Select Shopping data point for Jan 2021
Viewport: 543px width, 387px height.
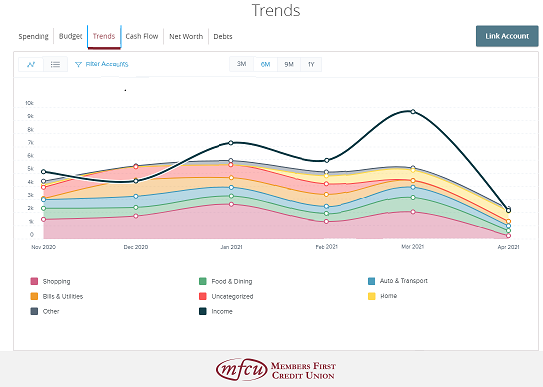pos(231,204)
